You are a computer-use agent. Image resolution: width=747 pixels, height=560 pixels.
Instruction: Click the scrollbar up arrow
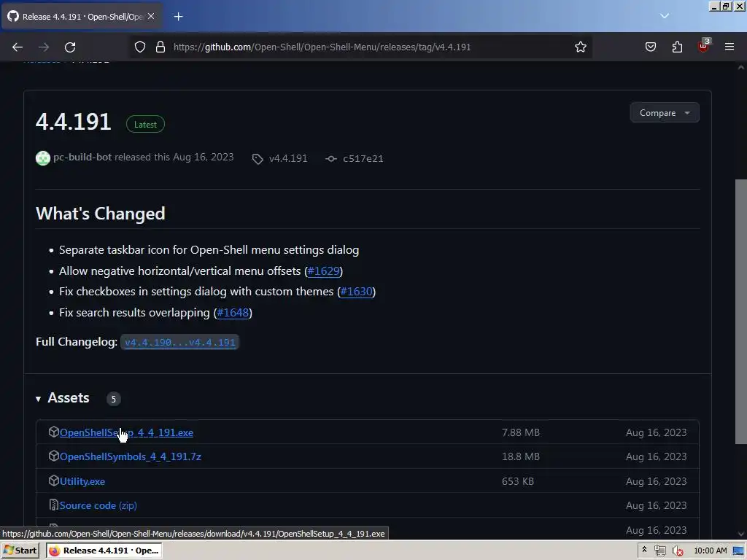pyautogui.click(x=741, y=68)
